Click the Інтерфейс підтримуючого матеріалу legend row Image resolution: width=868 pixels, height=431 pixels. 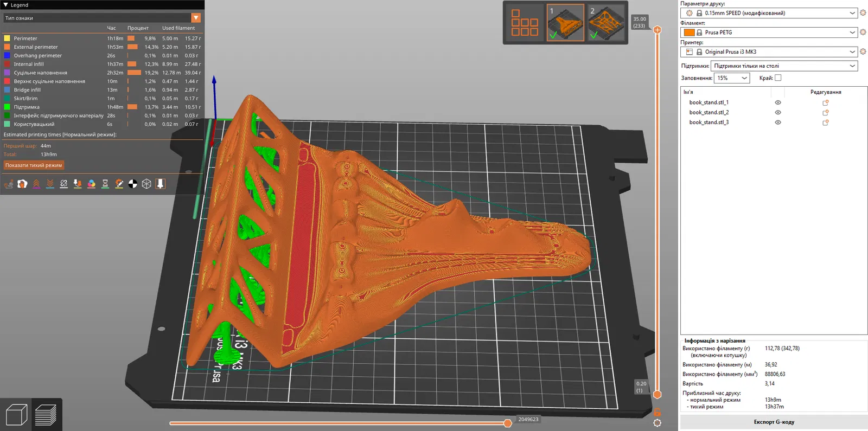pos(102,115)
